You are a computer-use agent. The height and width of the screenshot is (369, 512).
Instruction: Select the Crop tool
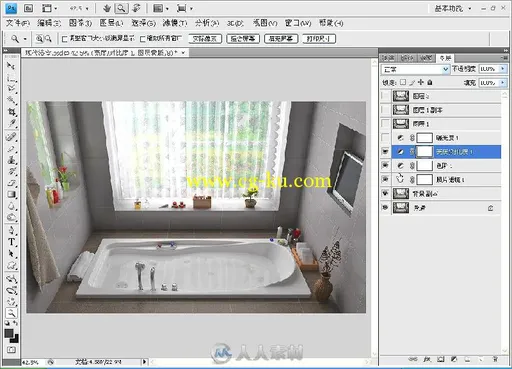(x=11, y=111)
